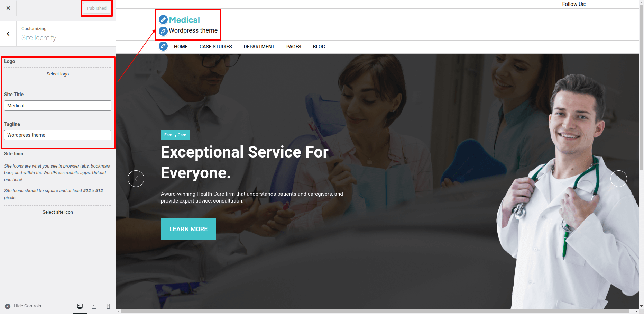This screenshot has height=314, width=644.
Task: Click the edit pencil beside the HOME menu
Action: [163, 46]
